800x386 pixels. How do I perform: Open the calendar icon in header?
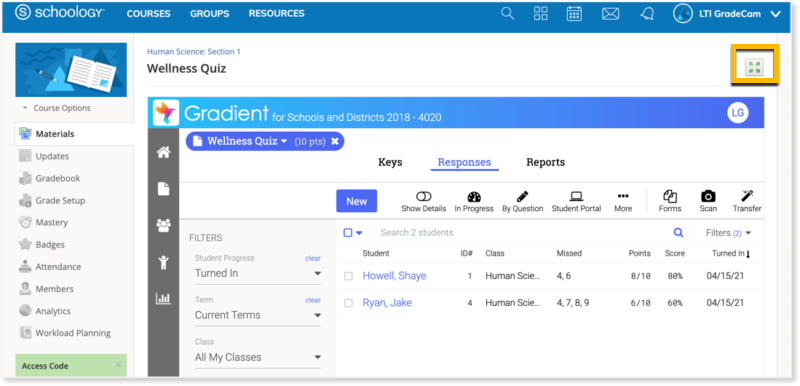pyautogui.click(x=574, y=14)
